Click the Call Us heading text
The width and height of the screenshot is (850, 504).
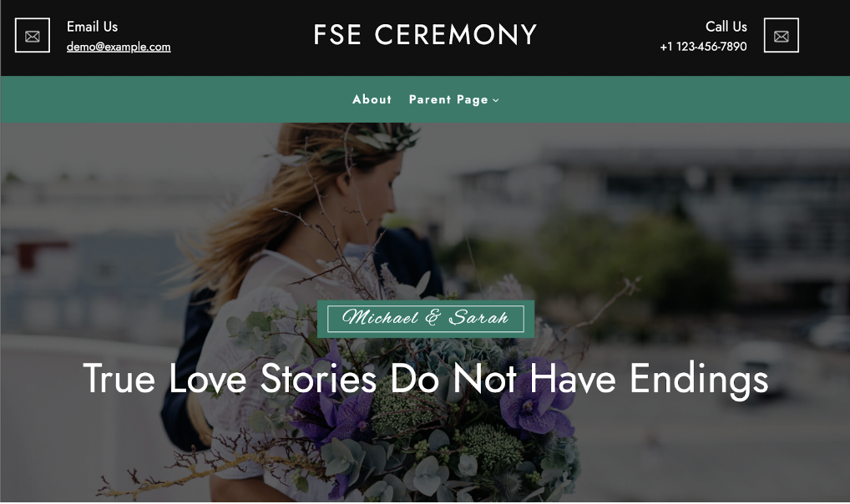pyautogui.click(x=726, y=27)
